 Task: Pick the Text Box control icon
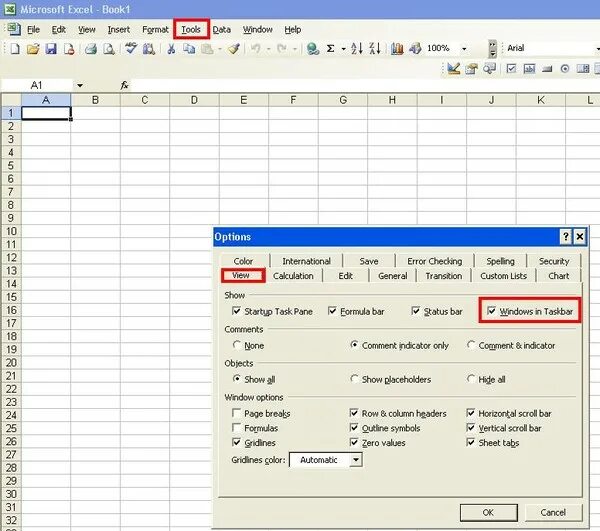click(529, 69)
